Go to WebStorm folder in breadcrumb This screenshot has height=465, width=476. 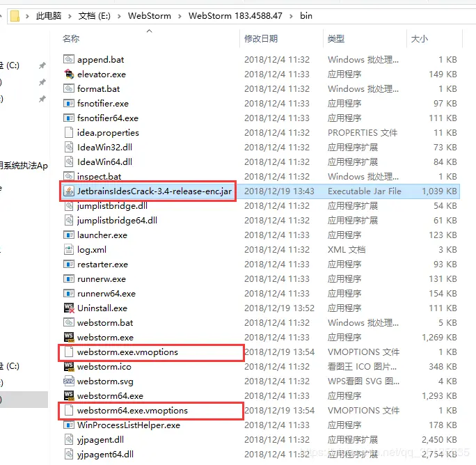click(150, 16)
